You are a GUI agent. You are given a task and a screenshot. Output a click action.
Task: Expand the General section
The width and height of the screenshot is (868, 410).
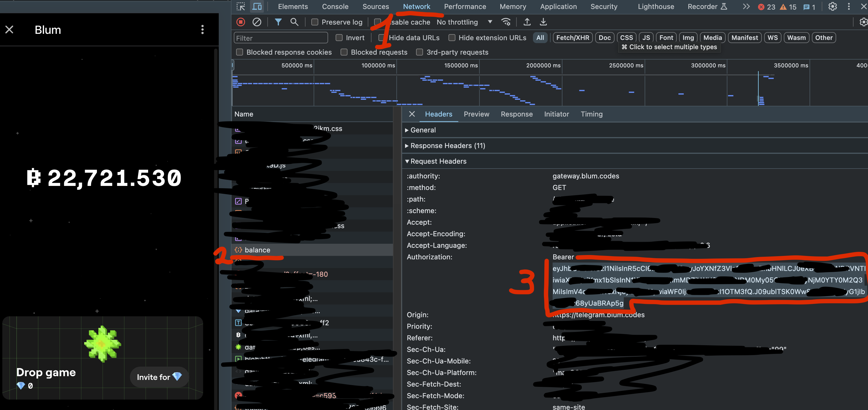420,130
